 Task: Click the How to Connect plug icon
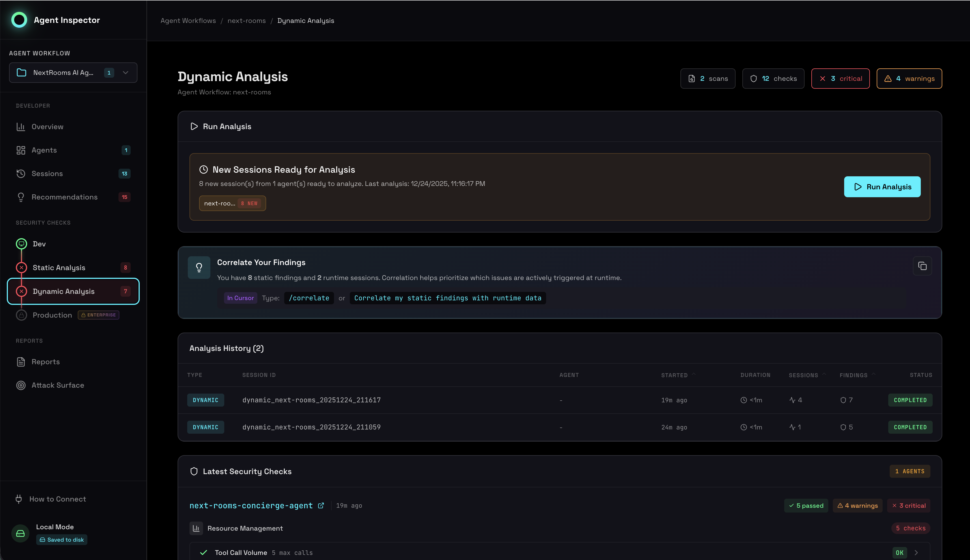[x=18, y=499]
